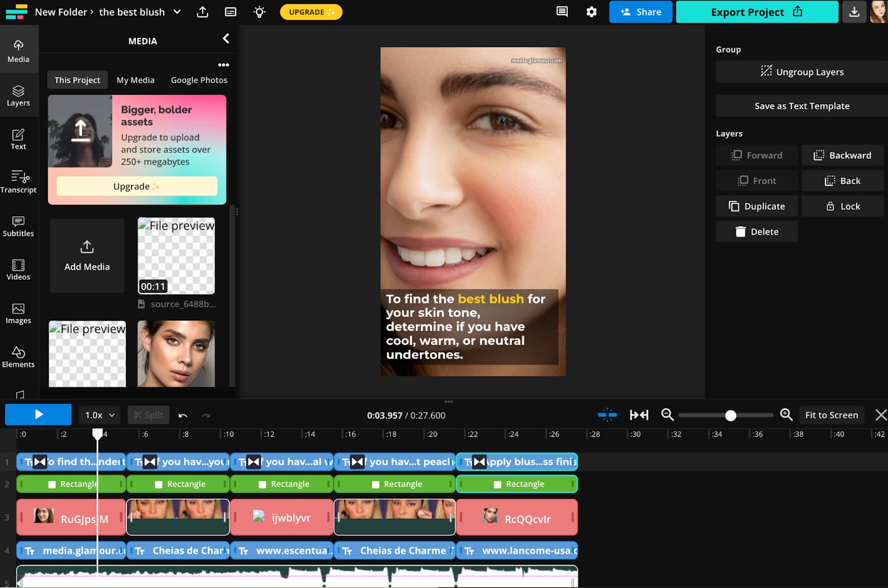
Task: Toggle timeline snapping icon
Action: (x=607, y=415)
